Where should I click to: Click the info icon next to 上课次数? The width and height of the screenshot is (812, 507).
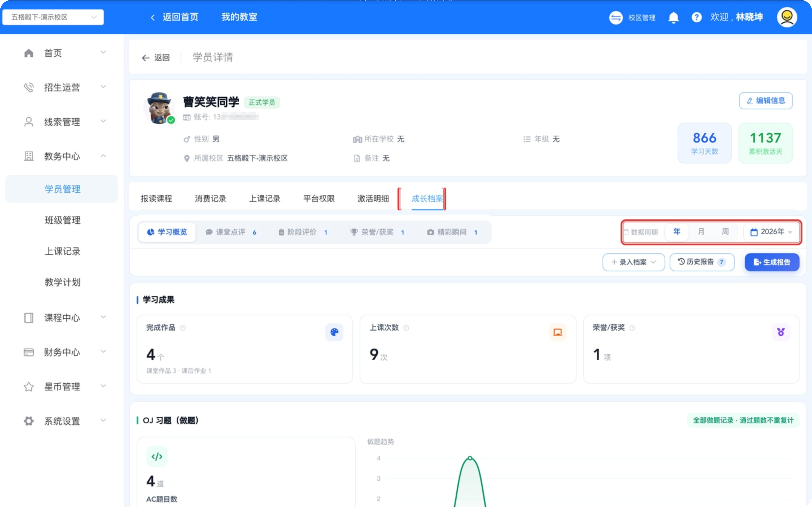pos(406,328)
